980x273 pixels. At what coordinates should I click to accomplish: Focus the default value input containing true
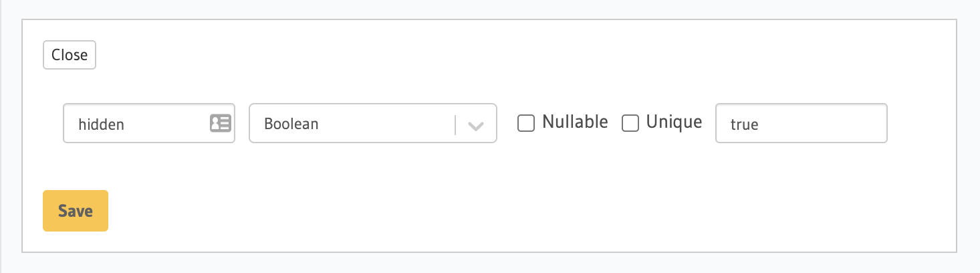coord(802,123)
